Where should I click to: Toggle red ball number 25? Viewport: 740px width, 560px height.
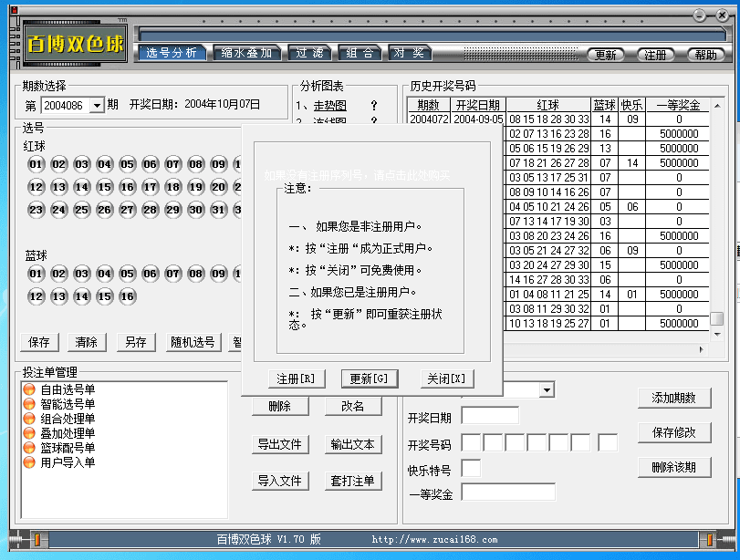coord(81,210)
